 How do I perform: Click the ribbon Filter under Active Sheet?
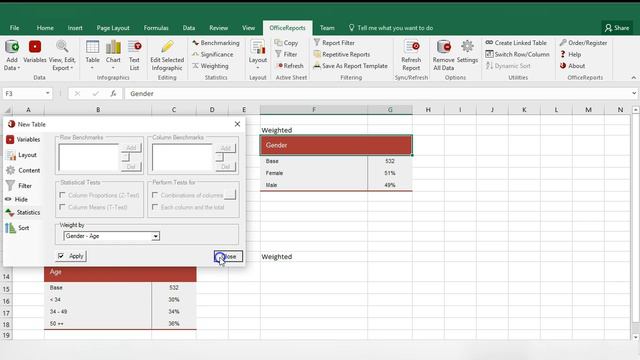coord(286,54)
